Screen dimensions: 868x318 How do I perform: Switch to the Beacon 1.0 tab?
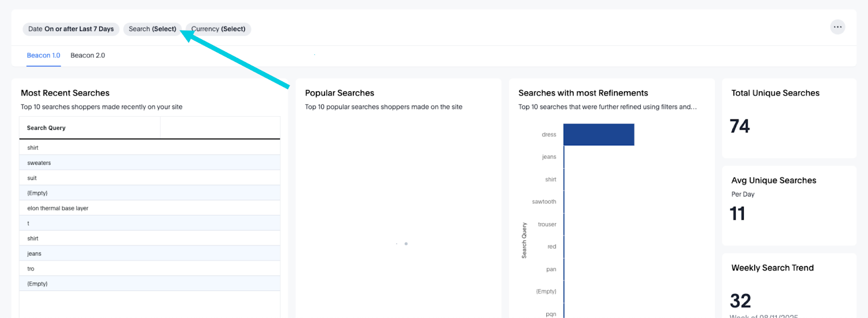(43, 55)
